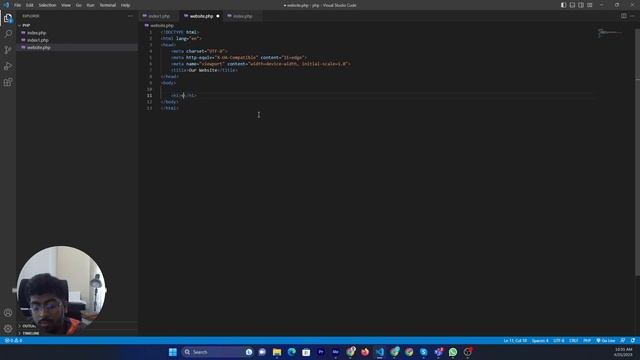Click the editor minimap
640x360 pixels.
[611, 33]
